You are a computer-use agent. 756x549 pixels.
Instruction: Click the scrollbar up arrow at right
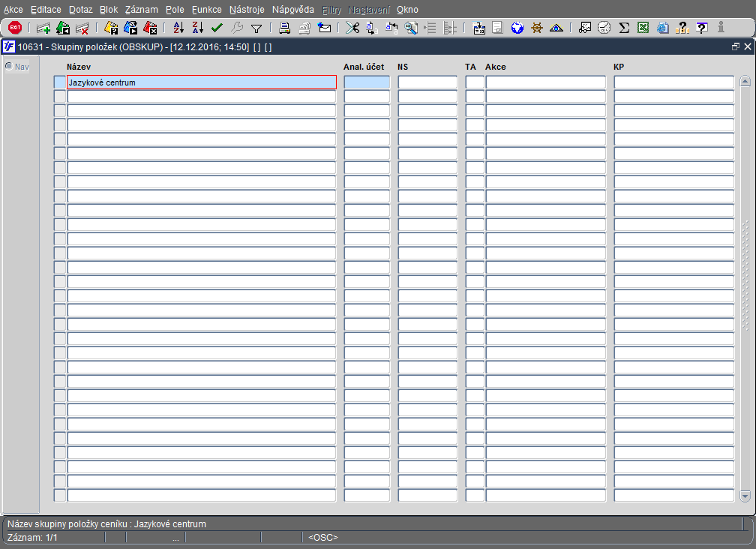click(745, 81)
